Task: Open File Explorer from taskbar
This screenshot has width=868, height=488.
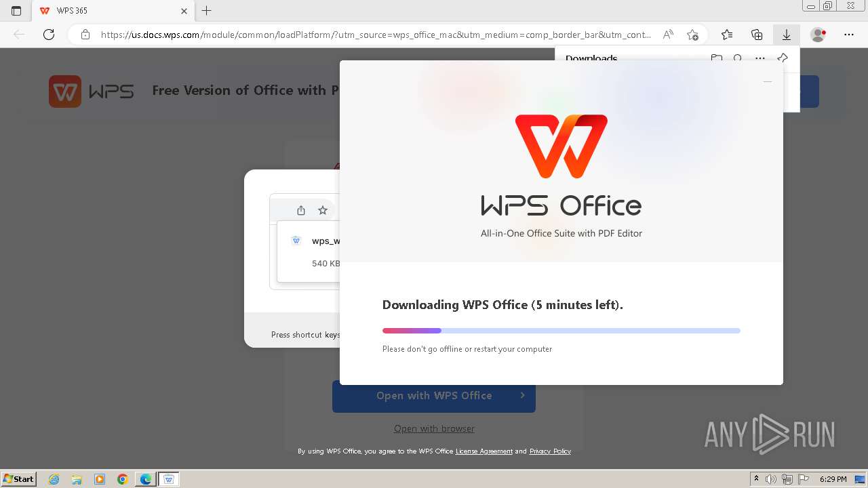Action: click(77, 479)
